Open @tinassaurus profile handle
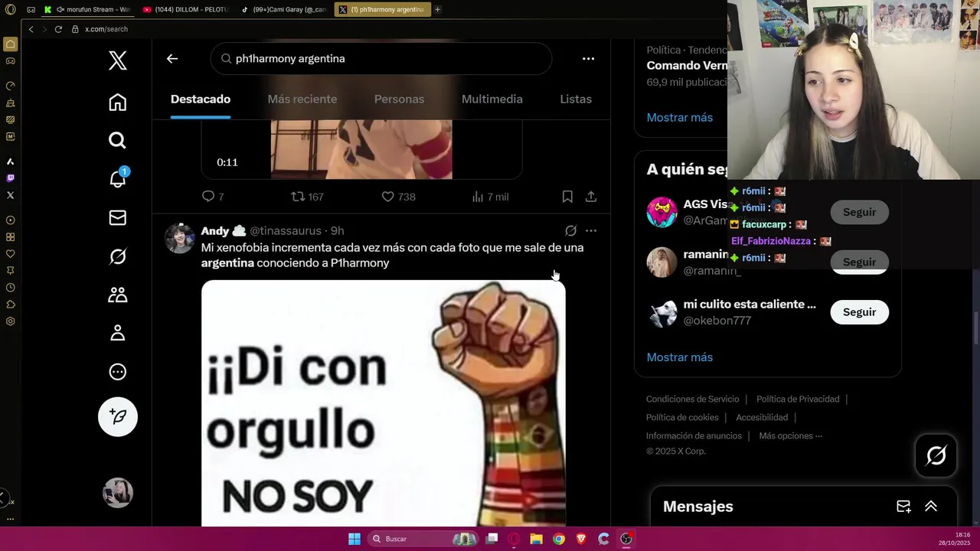Screen dimensions: 980x551 point(286,230)
